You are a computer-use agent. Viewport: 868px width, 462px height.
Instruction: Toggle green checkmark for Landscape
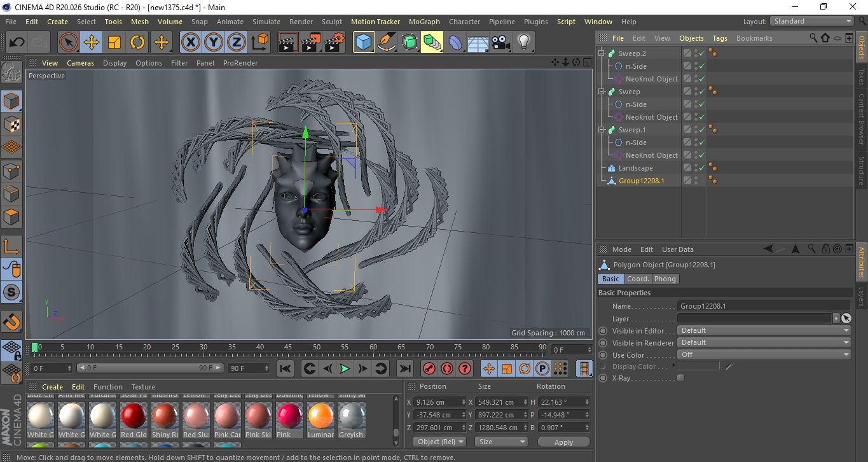702,168
